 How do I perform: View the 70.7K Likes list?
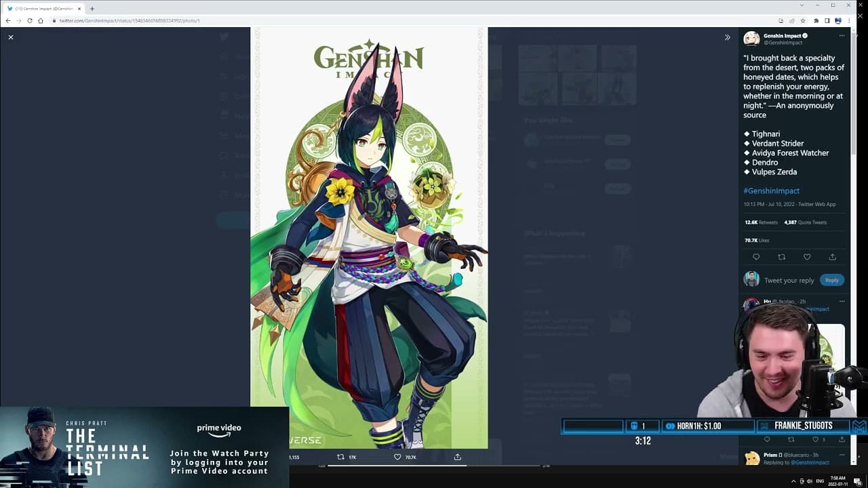click(757, 241)
